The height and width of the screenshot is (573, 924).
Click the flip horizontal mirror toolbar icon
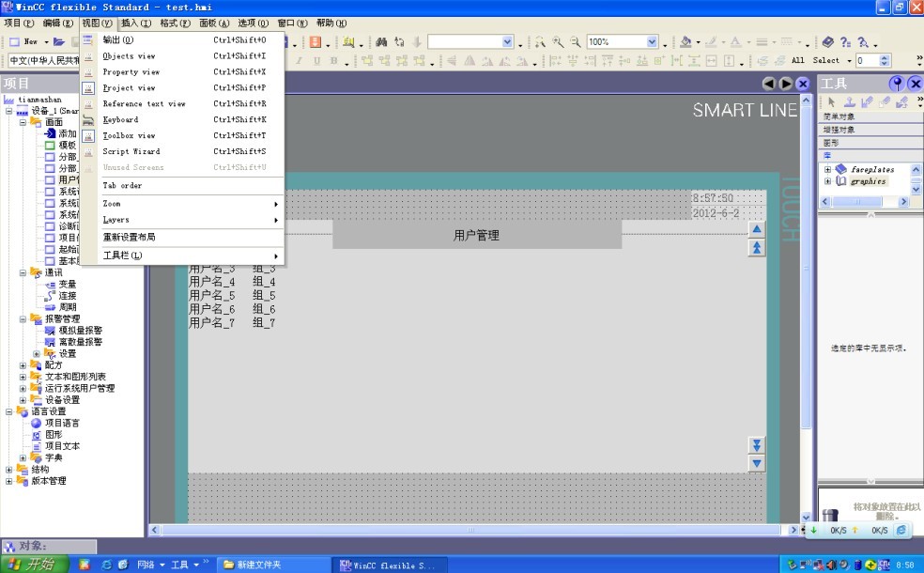(x=470, y=61)
